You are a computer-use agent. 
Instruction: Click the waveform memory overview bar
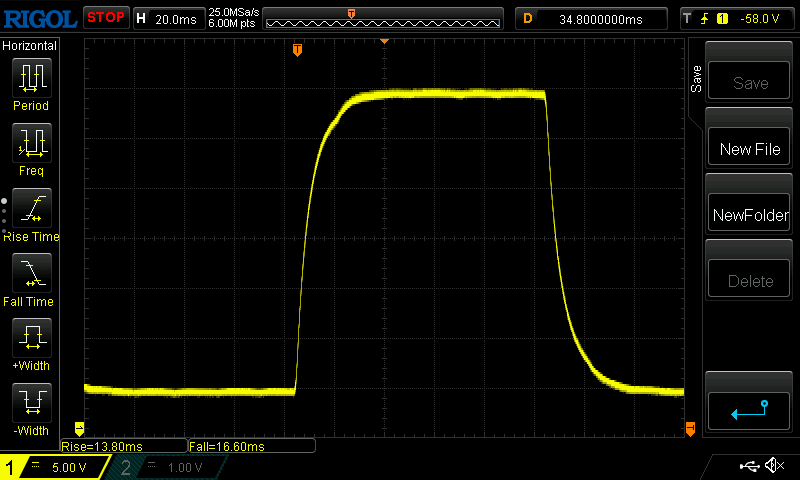pyautogui.click(x=383, y=19)
